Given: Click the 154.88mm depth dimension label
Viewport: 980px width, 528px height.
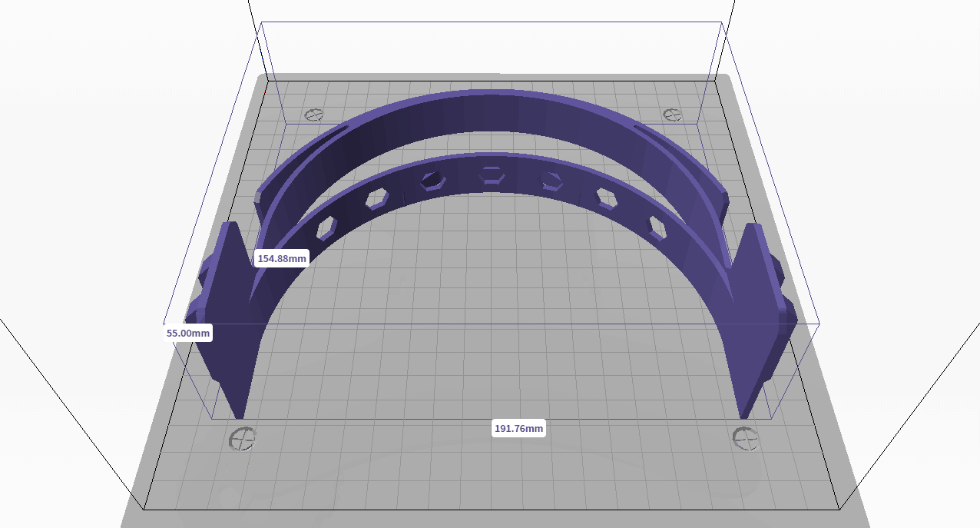Looking at the screenshot, I should 281,258.
